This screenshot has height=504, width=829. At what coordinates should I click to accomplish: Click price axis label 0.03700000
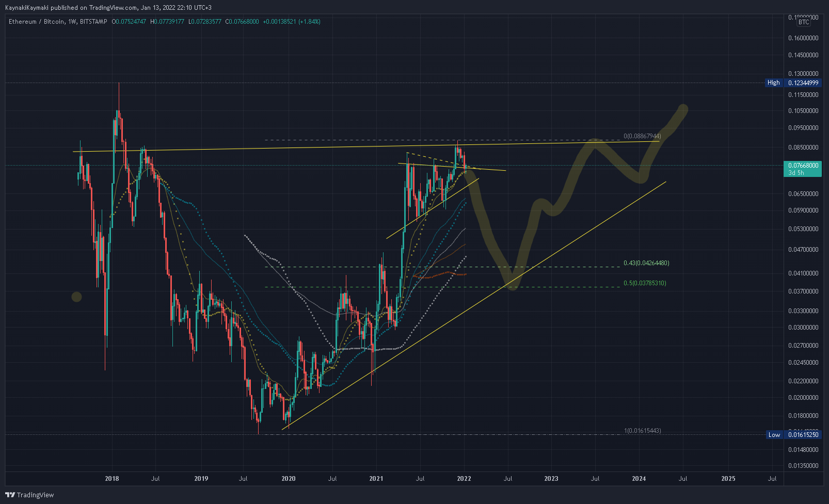[803, 291]
